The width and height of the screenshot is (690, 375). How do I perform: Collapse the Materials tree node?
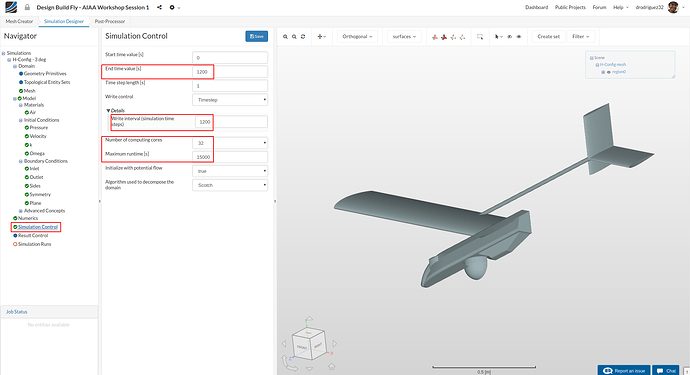(21, 105)
